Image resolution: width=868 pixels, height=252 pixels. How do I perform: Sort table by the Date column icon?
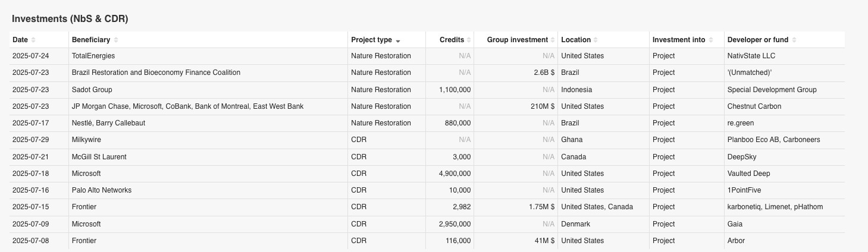click(x=33, y=40)
